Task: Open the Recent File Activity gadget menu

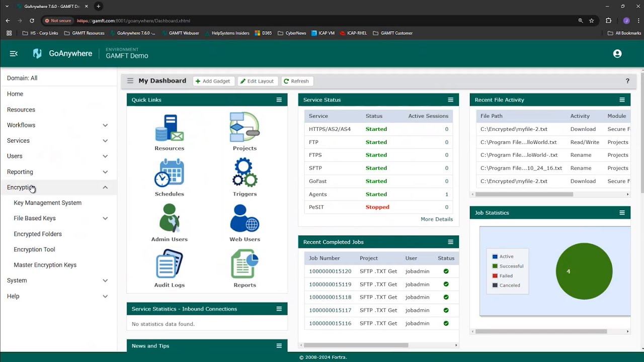Action: (622, 100)
